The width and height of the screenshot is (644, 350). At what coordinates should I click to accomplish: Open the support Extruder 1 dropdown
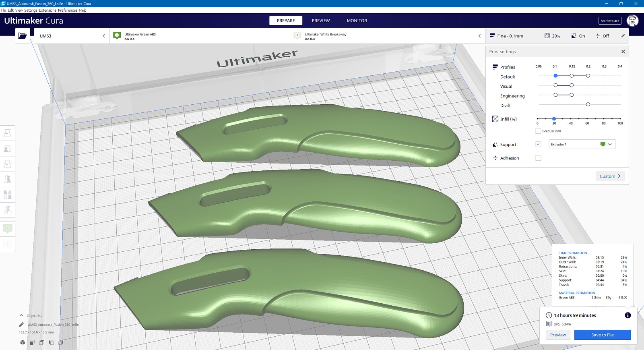(x=582, y=144)
